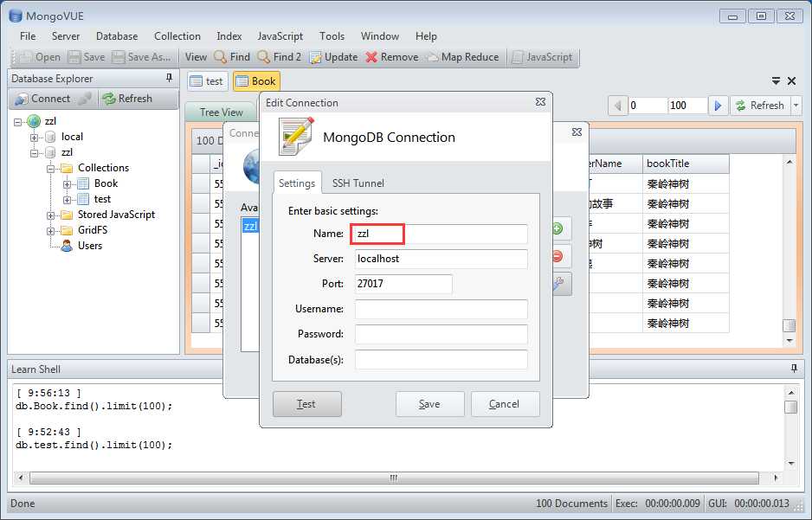Click the Server field with localhost
This screenshot has height=520, width=812.
click(441, 259)
